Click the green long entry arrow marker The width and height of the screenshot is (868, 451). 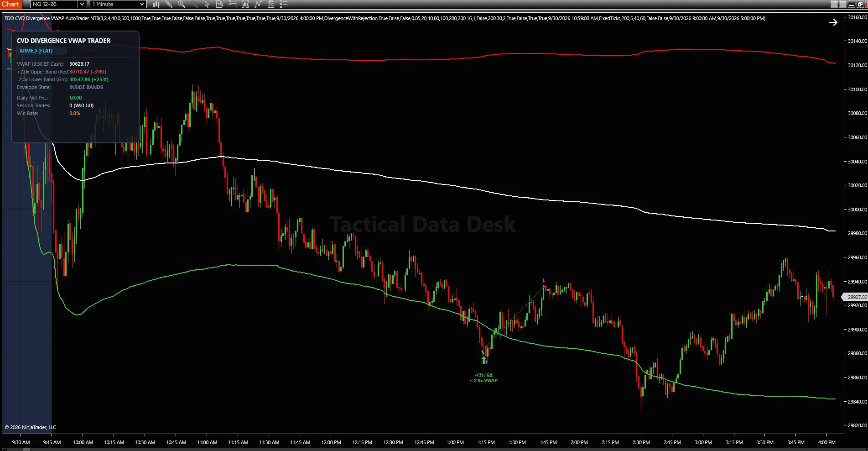click(x=483, y=360)
